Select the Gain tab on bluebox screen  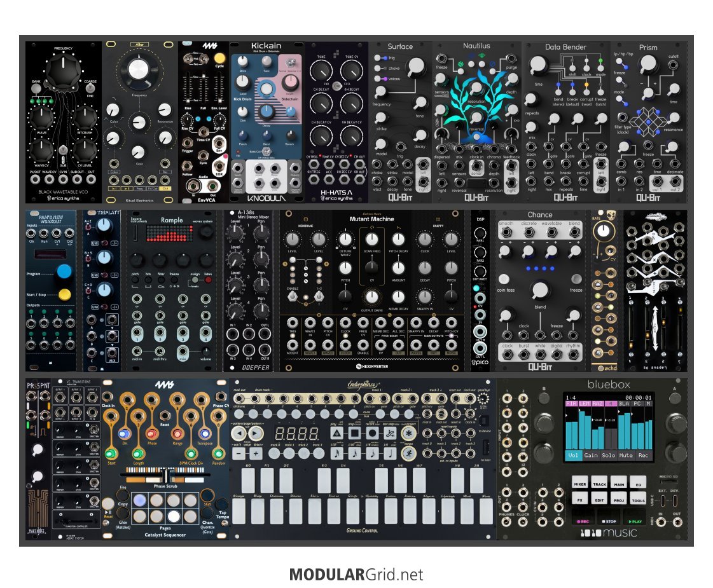point(591,455)
